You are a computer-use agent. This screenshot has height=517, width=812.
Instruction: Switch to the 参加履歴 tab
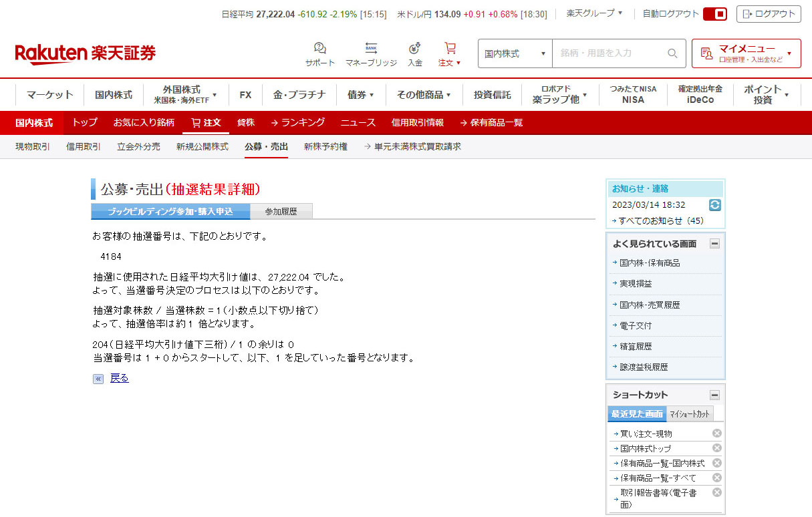coord(281,212)
